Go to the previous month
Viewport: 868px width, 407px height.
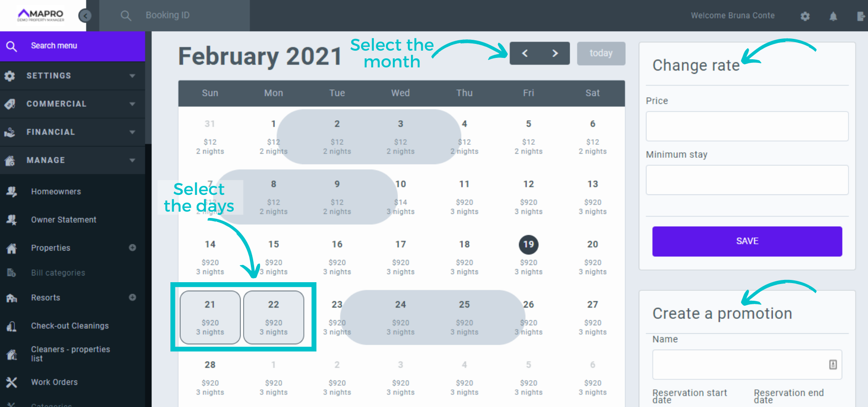coord(525,53)
